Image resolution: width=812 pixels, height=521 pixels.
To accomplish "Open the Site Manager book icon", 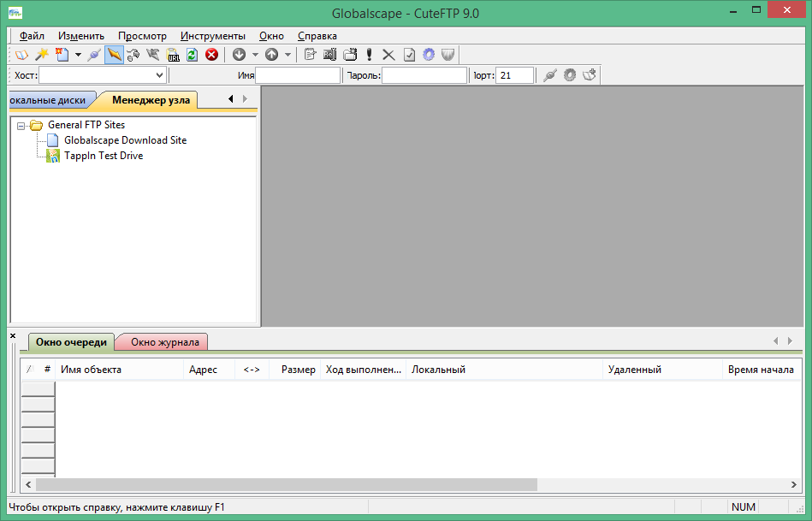I will point(21,55).
